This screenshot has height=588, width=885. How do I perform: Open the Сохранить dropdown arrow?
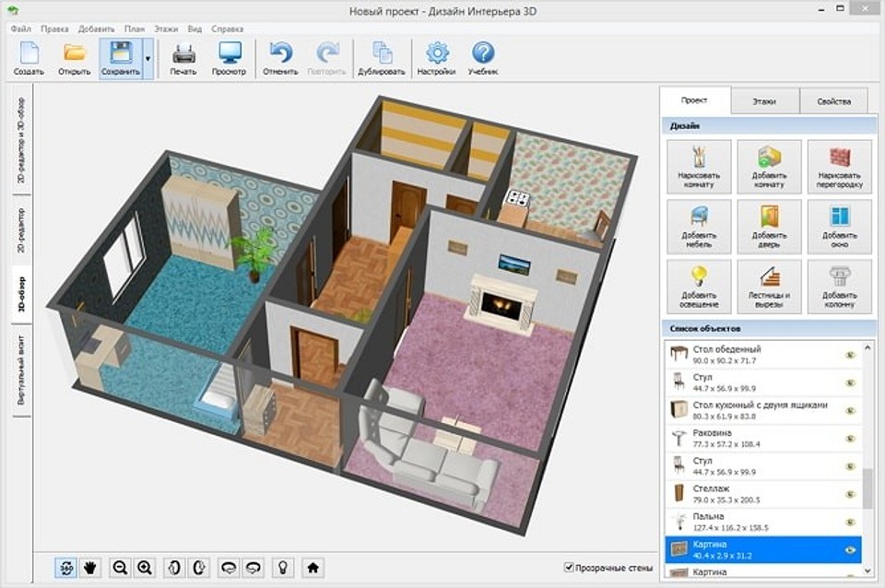147,59
